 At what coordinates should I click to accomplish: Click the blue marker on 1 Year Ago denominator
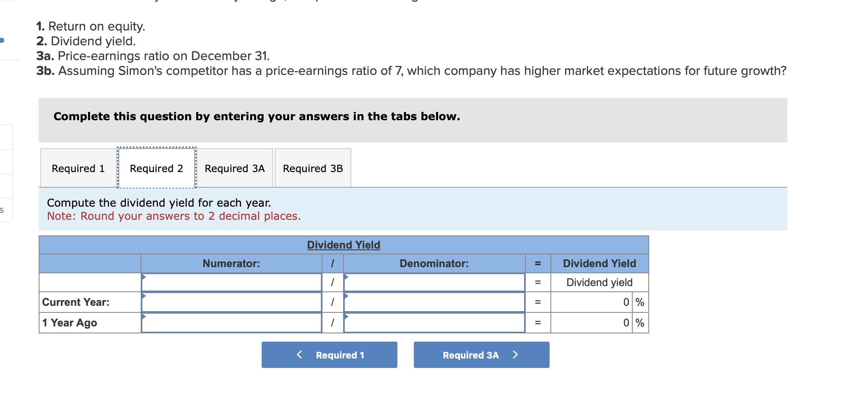click(346, 316)
